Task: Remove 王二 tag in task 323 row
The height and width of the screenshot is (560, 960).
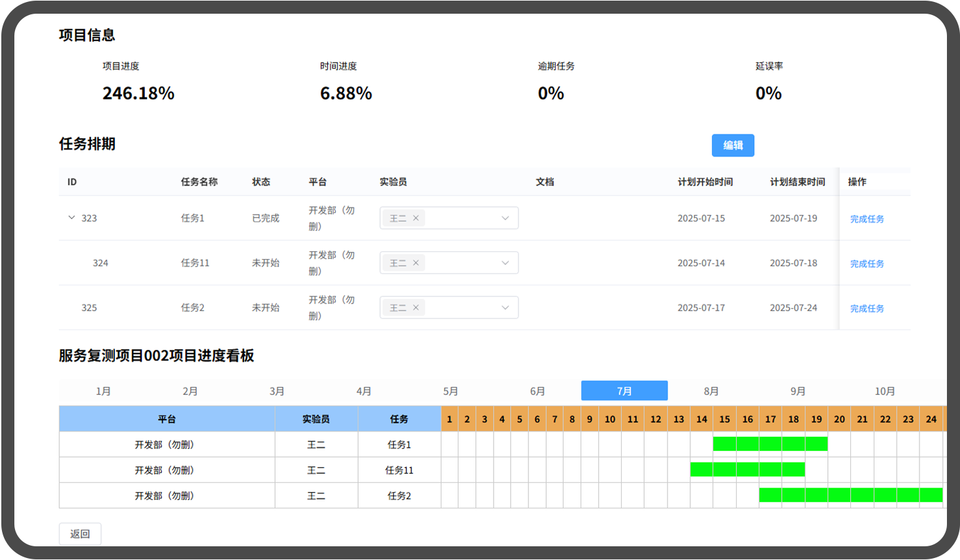Action: coord(416,218)
